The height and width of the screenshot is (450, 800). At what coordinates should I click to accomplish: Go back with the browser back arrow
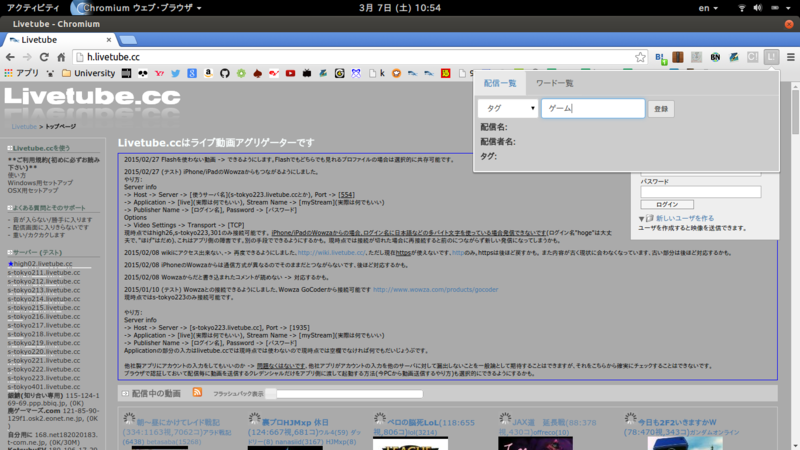[10, 57]
